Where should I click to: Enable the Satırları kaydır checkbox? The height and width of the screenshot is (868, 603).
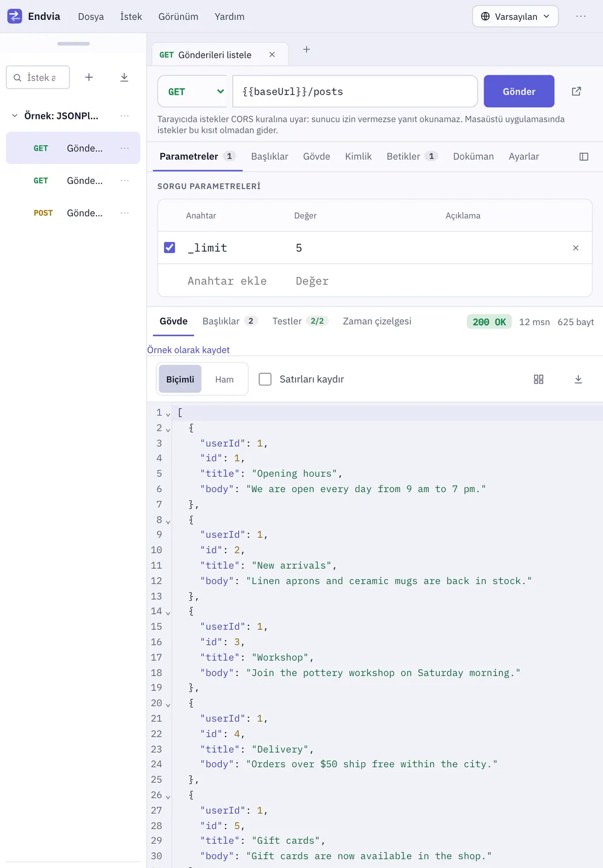pyautogui.click(x=265, y=379)
